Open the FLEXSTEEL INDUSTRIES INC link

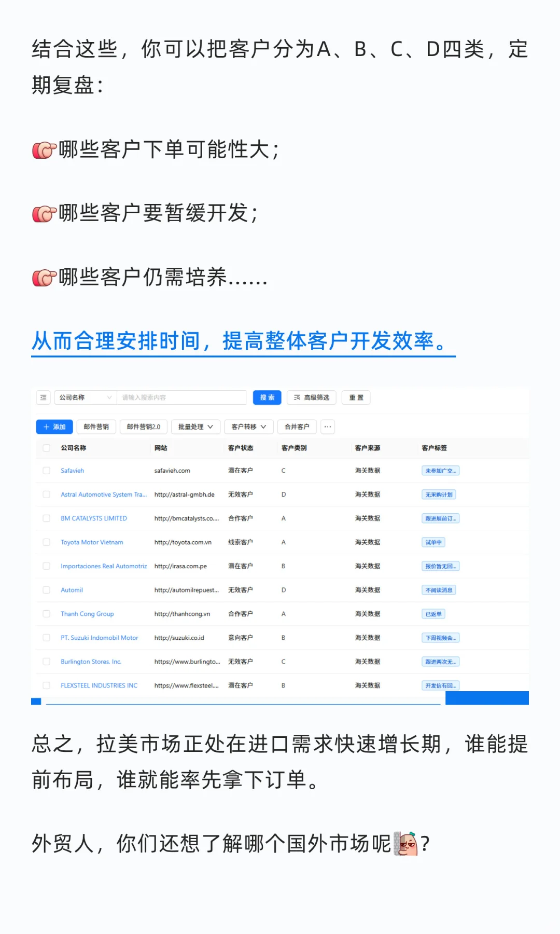(99, 685)
